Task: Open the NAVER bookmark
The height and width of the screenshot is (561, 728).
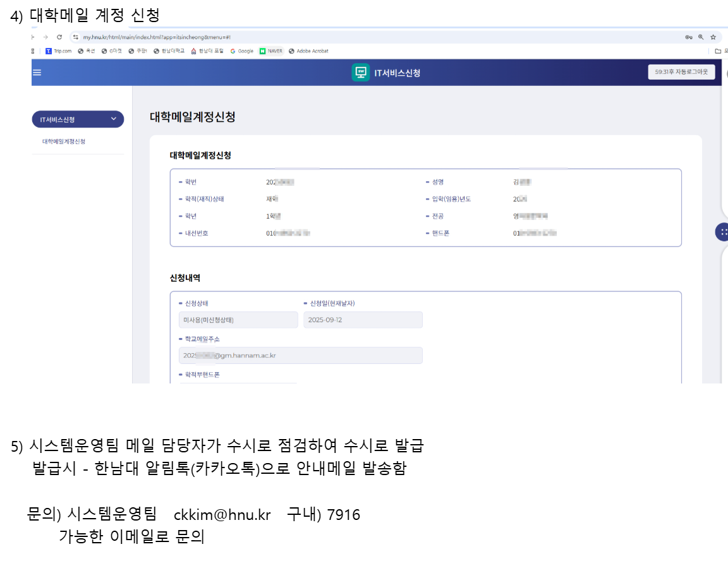Action: point(271,51)
